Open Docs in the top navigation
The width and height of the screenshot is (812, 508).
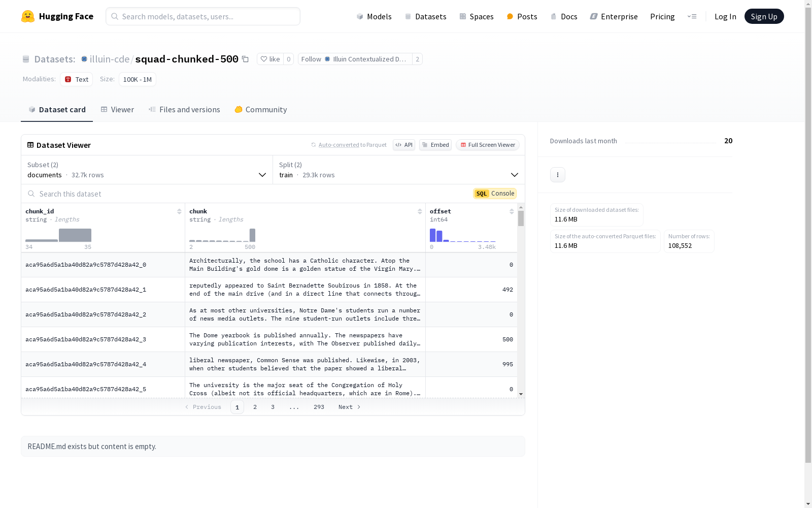[564, 16]
